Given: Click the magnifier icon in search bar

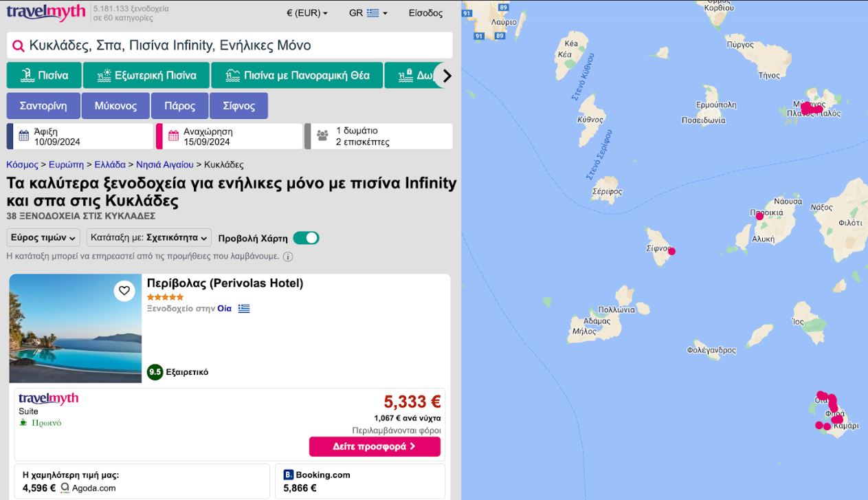Looking at the screenshot, I should click(x=19, y=46).
